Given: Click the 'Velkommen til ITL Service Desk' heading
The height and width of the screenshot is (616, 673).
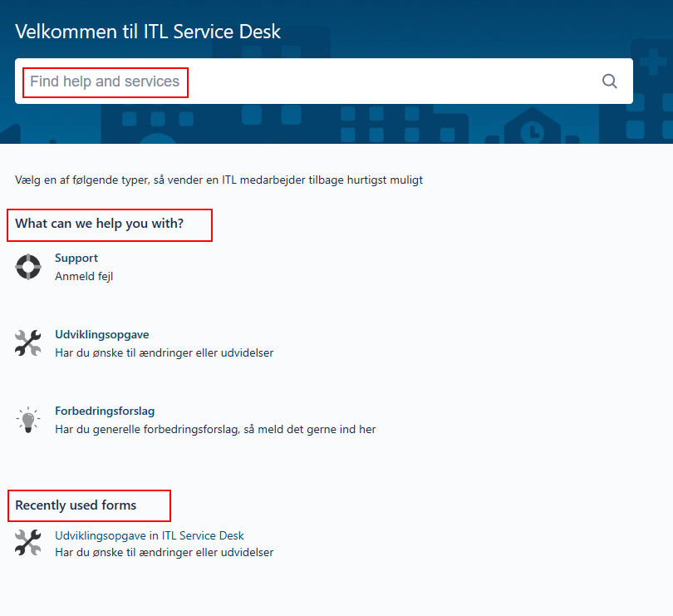Looking at the screenshot, I should pos(148,32).
